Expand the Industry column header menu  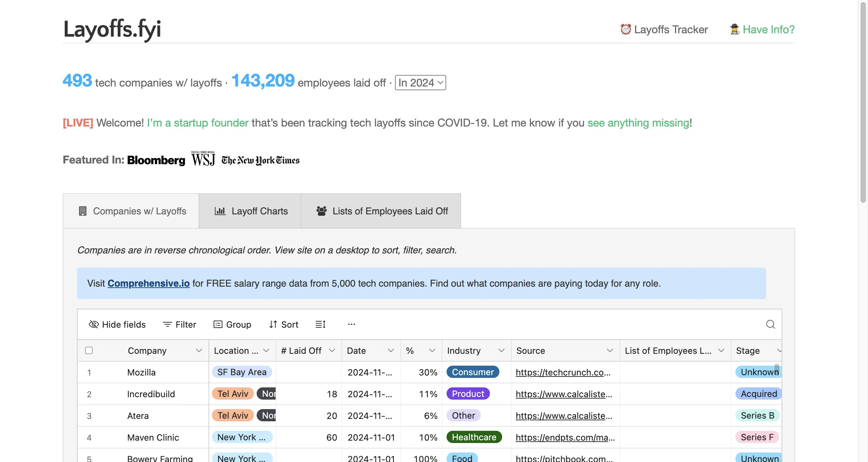coord(501,350)
